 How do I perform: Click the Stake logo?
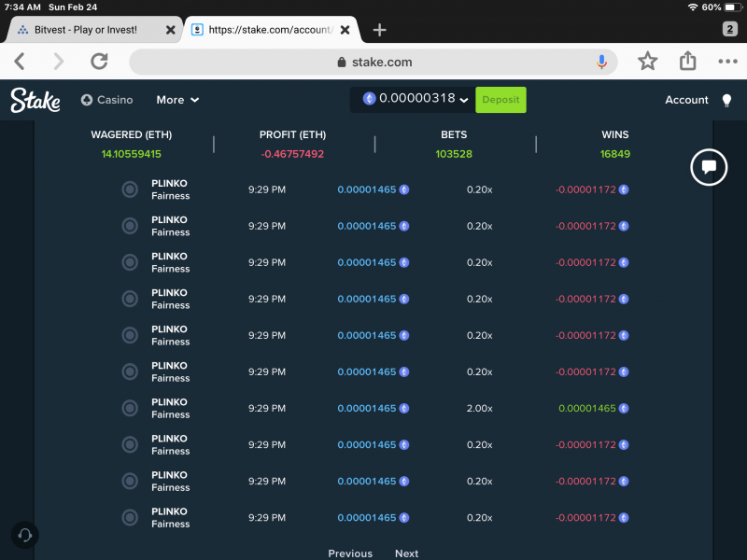pyautogui.click(x=35, y=100)
